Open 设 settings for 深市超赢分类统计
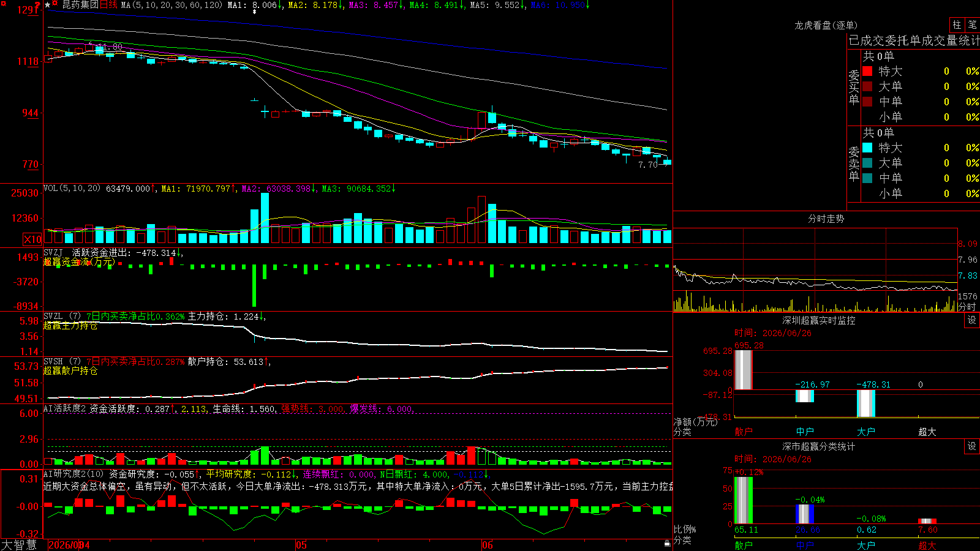This screenshot has width=980, height=551. click(972, 446)
